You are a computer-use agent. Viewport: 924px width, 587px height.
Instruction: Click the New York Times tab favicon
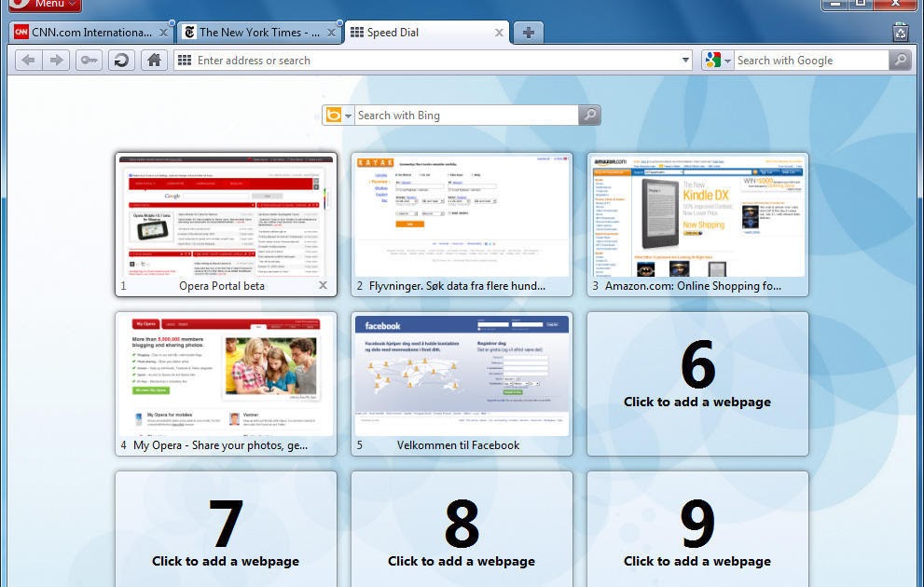[189, 33]
